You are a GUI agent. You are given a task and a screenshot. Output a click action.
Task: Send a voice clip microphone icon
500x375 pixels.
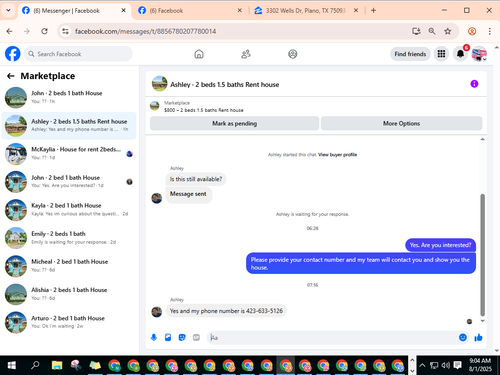point(154,337)
